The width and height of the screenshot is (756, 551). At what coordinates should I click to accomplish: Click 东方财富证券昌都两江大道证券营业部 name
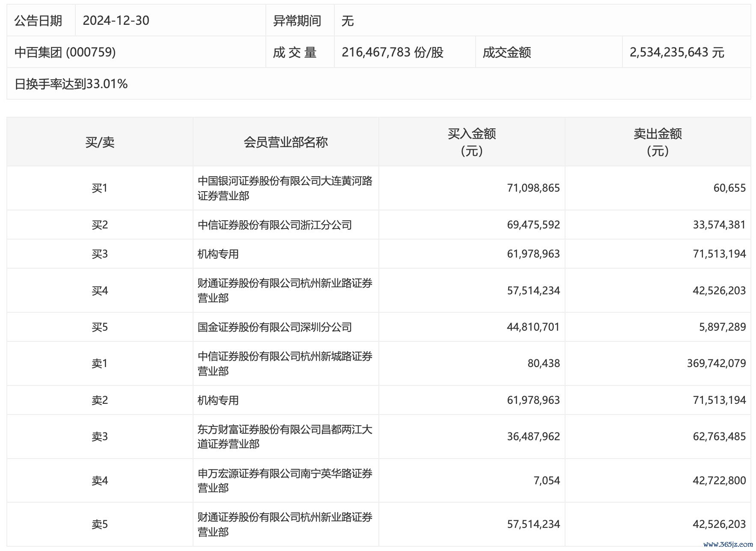click(x=285, y=436)
